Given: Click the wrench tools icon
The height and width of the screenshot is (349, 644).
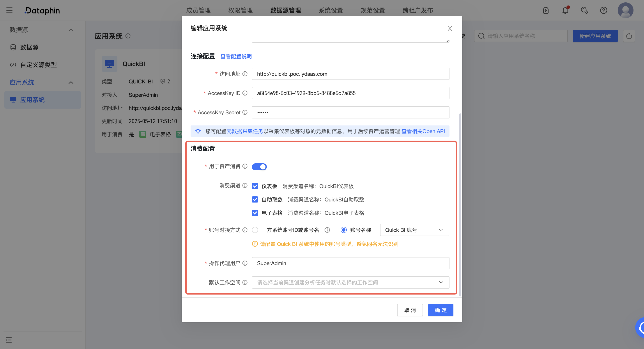Looking at the screenshot, I should tap(584, 10).
